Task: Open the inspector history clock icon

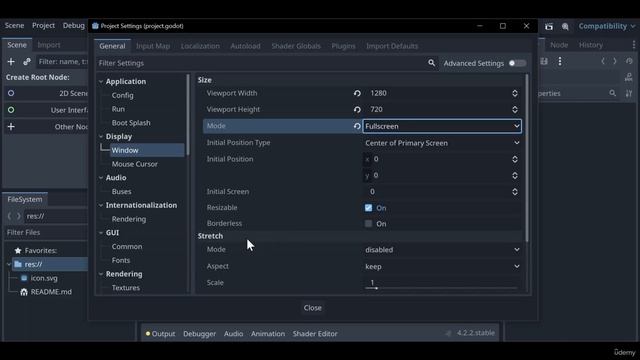Action: [x=629, y=61]
